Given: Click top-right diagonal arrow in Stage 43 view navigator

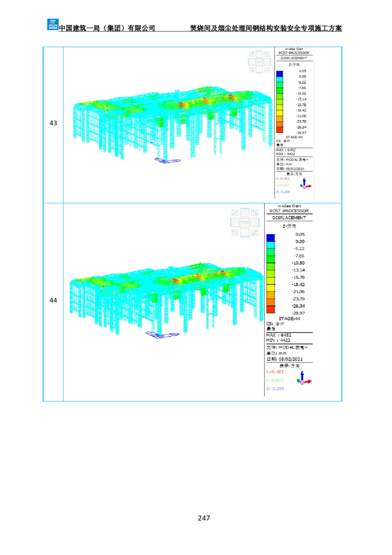Looking at the screenshot, I should [267, 54].
